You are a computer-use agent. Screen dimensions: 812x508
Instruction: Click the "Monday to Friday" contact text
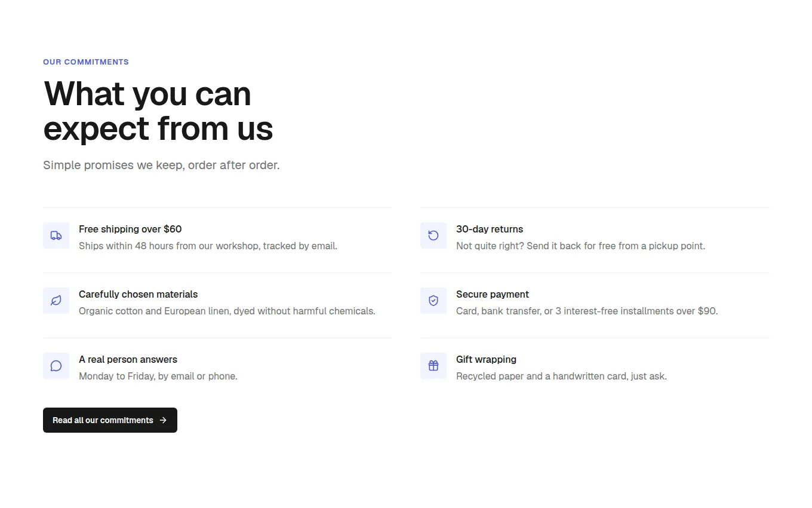pyautogui.click(x=158, y=376)
